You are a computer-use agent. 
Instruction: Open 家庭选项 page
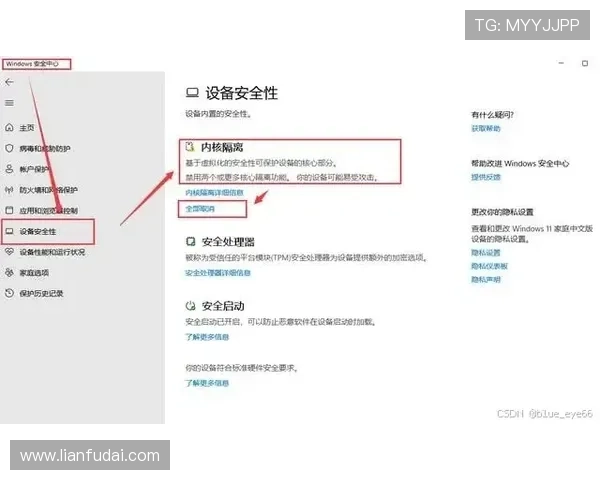point(34,273)
